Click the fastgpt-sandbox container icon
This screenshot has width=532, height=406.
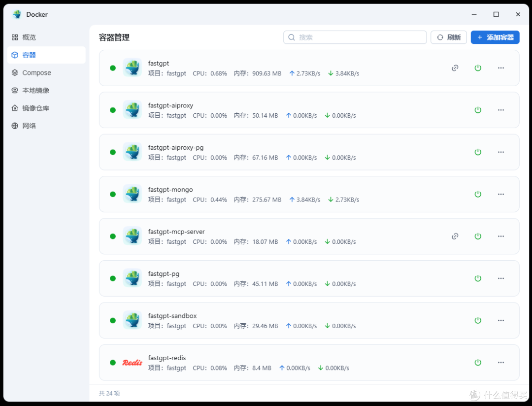click(132, 320)
